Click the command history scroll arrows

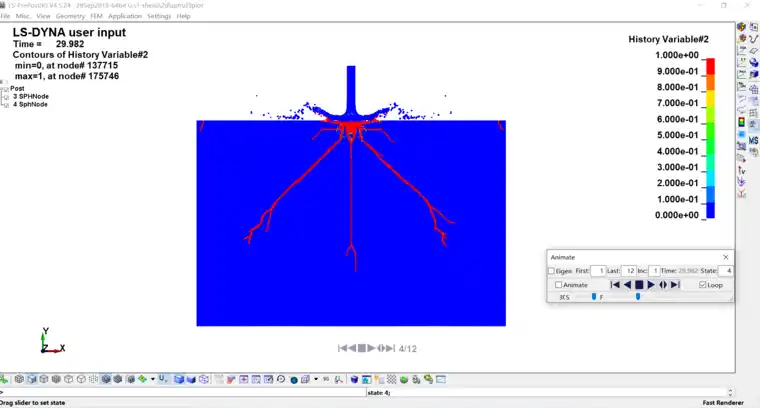[x=730, y=392]
